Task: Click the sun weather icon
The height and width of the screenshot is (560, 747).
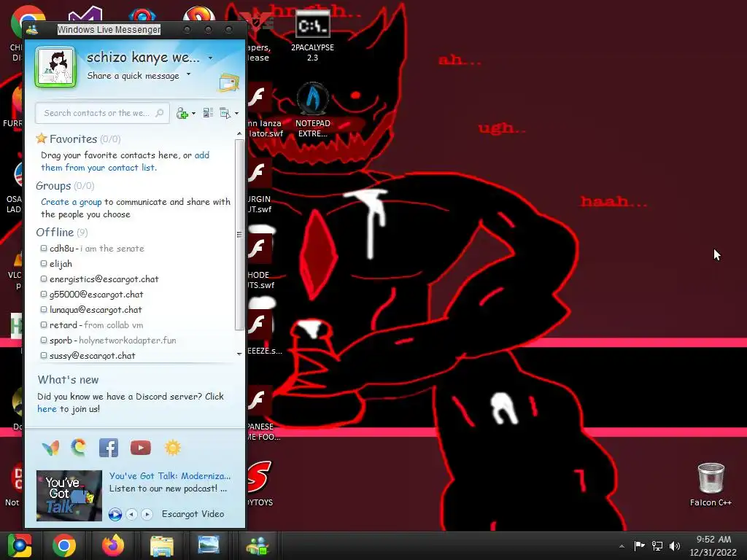Action: click(173, 448)
